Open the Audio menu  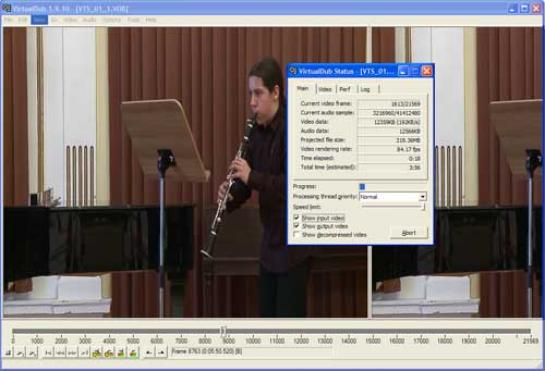(89, 20)
